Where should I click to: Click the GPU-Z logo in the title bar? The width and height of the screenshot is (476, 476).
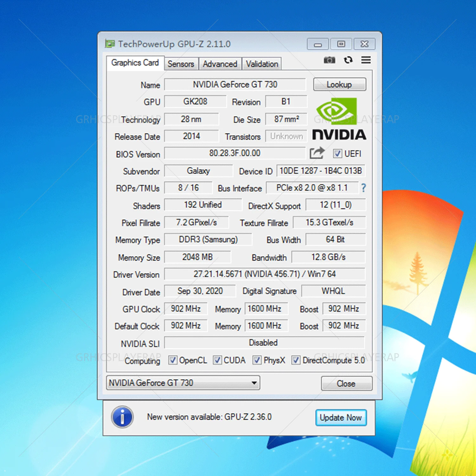(x=109, y=44)
